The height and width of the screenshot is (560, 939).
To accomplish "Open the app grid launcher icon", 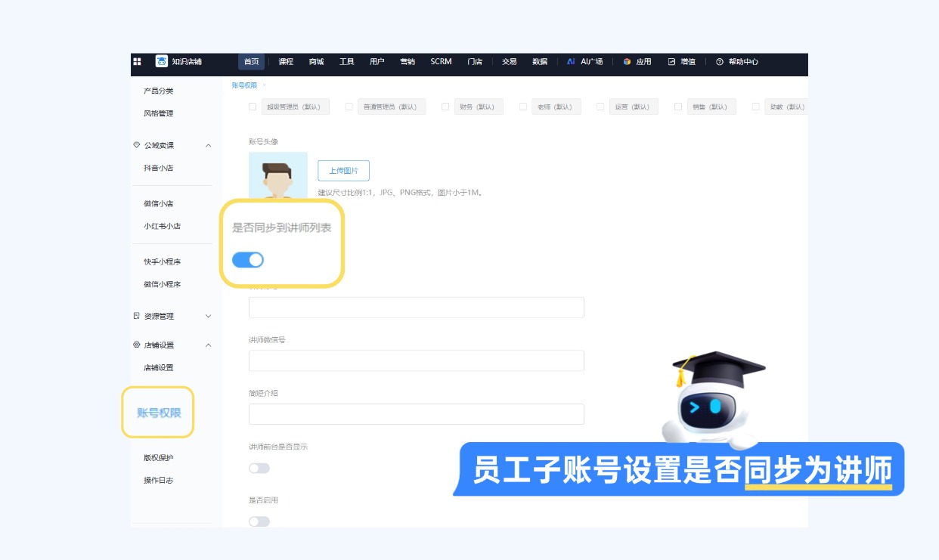I will click(x=137, y=62).
